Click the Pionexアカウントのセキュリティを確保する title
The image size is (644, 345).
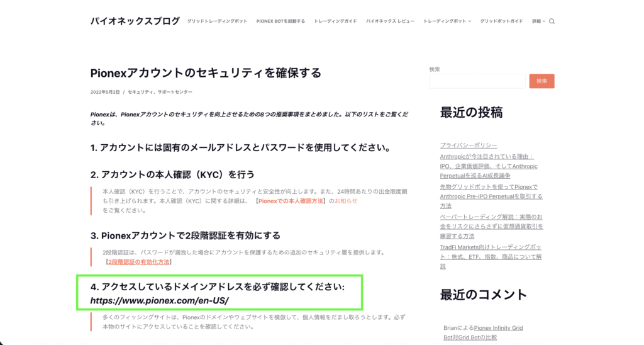206,73
